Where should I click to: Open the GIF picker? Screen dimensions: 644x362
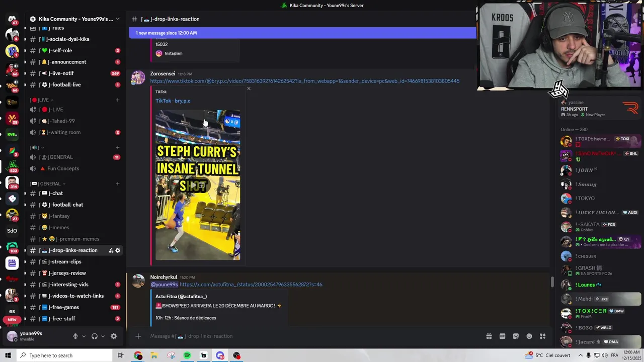point(502,336)
